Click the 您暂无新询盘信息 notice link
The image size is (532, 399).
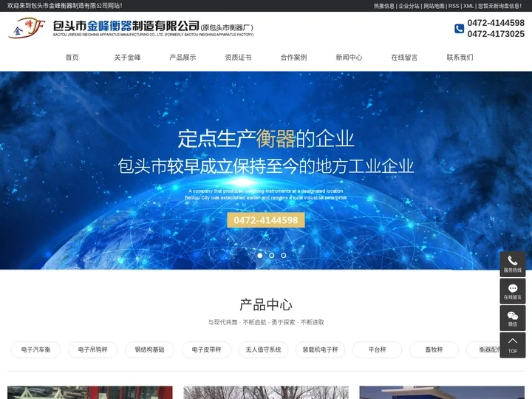[x=499, y=6]
